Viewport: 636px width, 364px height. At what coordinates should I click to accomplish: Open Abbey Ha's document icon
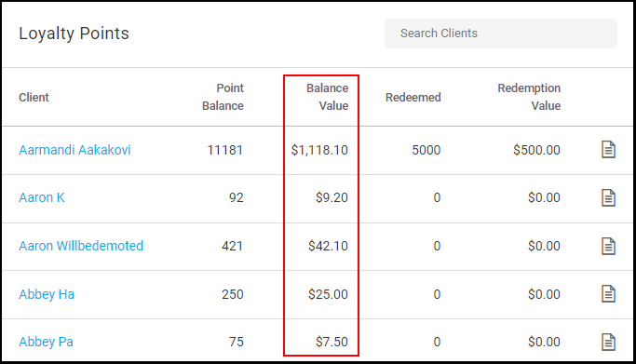pos(608,294)
